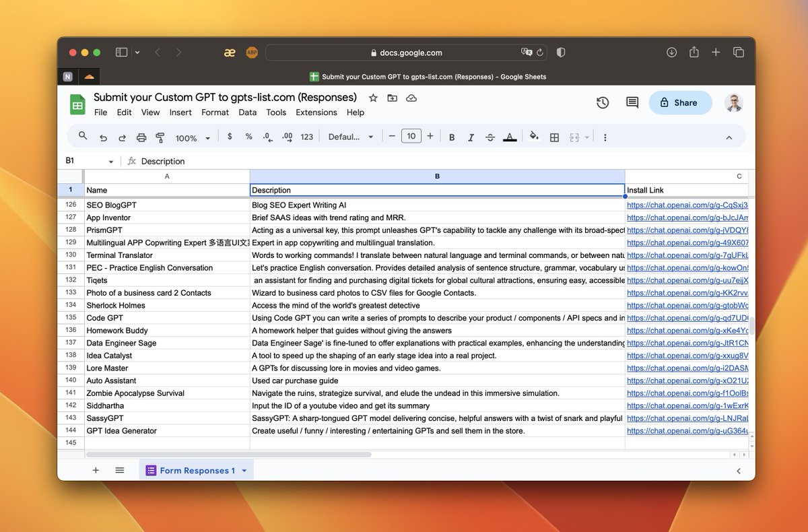Add a new sheet with plus button
Image resolution: width=808 pixels, height=532 pixels.
click(96, 470)
